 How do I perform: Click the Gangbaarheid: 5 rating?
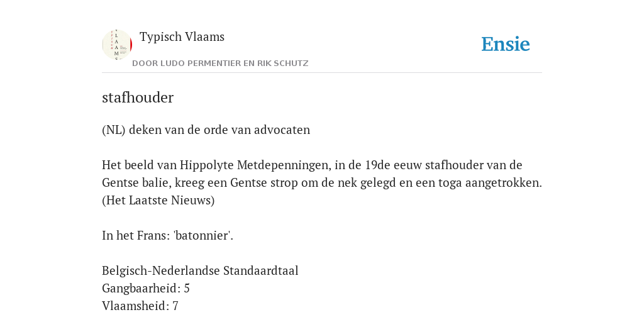(x=146, y=289)
